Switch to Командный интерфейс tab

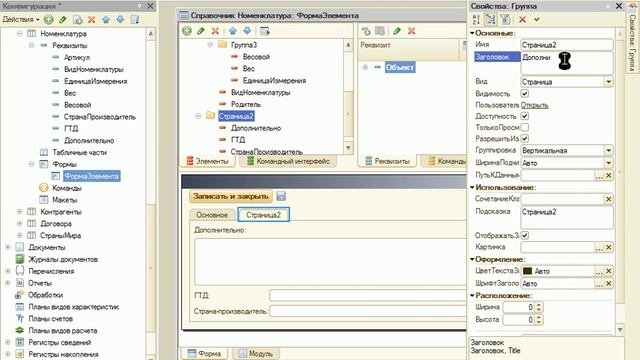288,161
